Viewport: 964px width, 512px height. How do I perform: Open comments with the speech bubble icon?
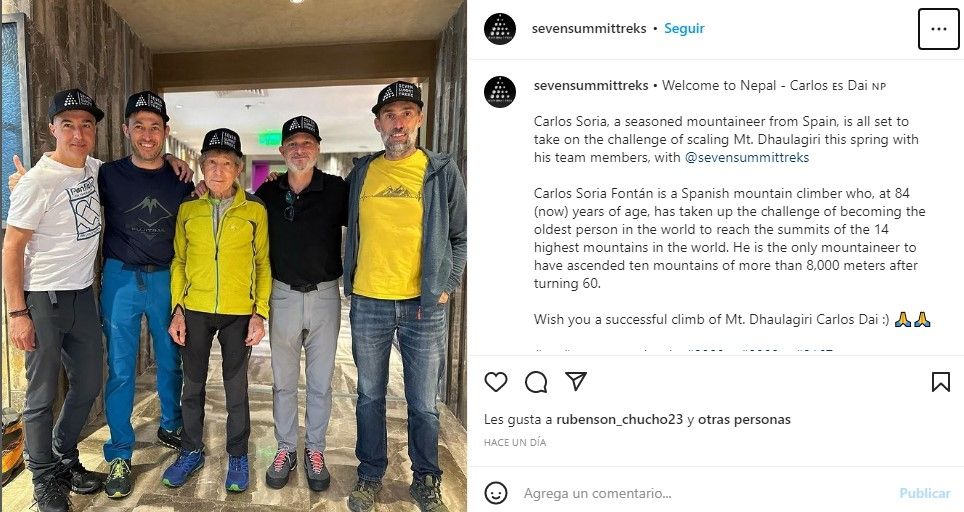(535, 382)
